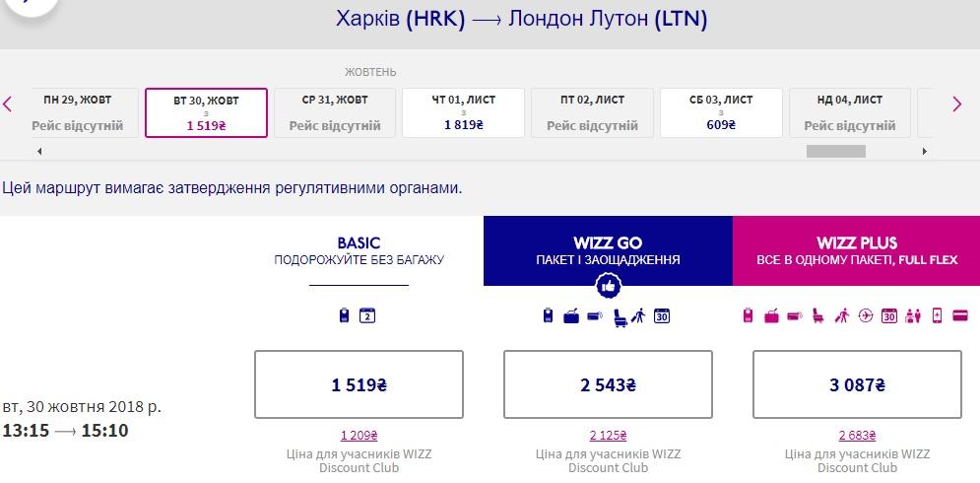Screen dimensions: 980x483
Task: Click the priority boarding walker icon under WIZZ GO
Action: pos(640,316)
